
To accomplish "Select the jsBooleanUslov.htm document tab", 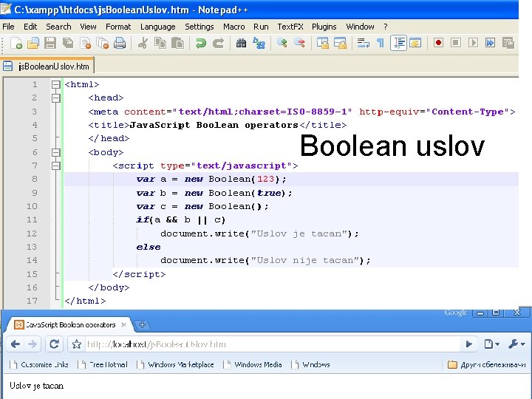I will tap(47, 66).
